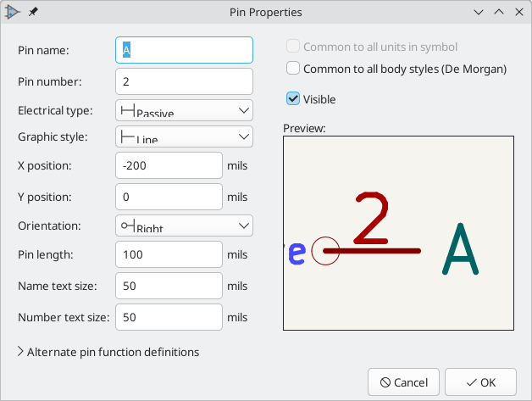The width and height of the screenshot is (532, 401).
Task: Click the teal pin name A in preview
Action: pyautogui.click(x=460, y=248)
